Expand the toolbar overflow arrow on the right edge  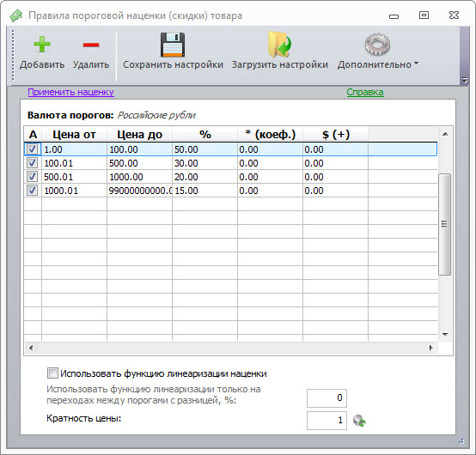coord(465,80)
